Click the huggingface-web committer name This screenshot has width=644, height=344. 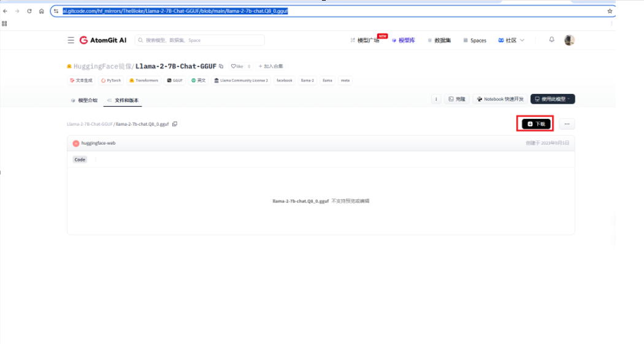[98, 143]
